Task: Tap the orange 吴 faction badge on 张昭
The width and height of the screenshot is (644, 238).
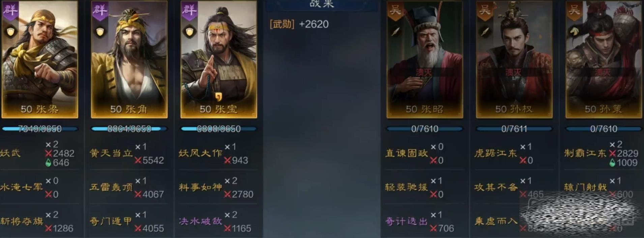Action: click(395, 10)
